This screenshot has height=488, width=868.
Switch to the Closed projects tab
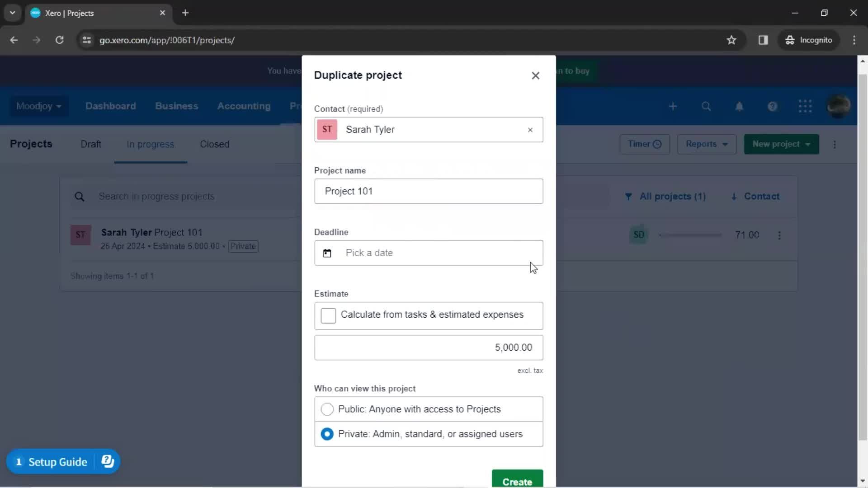click(215, 144)
